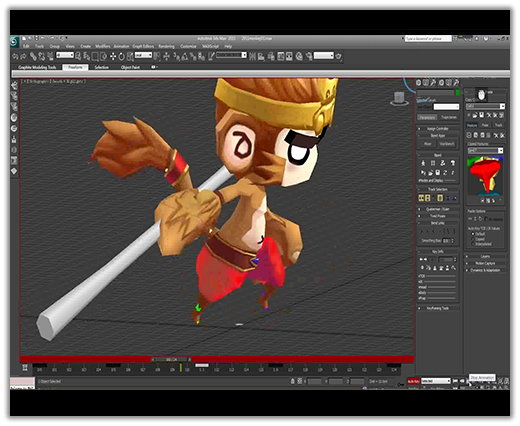Click the Rectangular Selection Region icon

(x=95, y=56)
